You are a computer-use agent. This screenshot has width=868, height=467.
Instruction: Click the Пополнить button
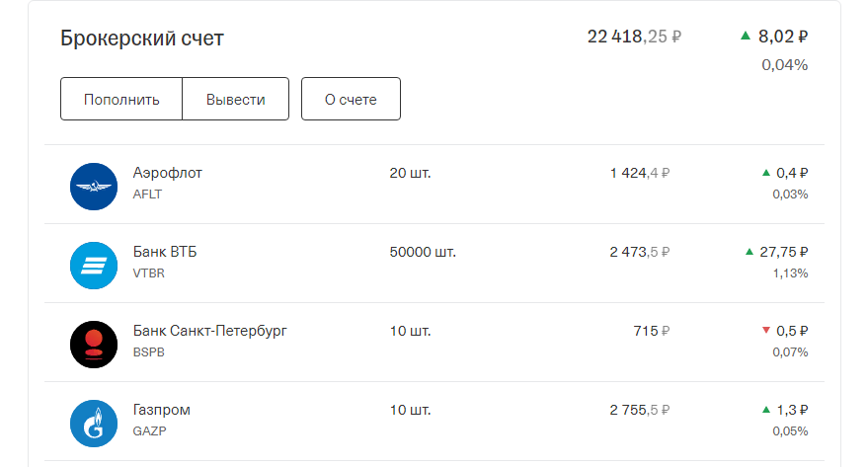point(121,99)
